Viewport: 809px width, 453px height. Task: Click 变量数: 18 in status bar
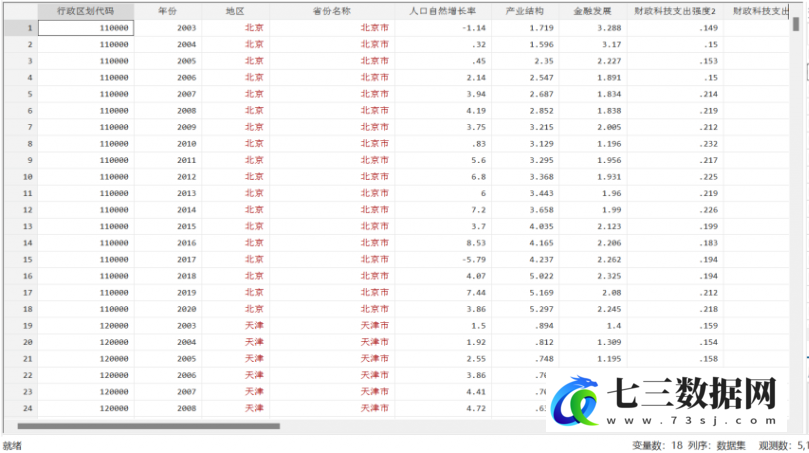tap(657, 445)
